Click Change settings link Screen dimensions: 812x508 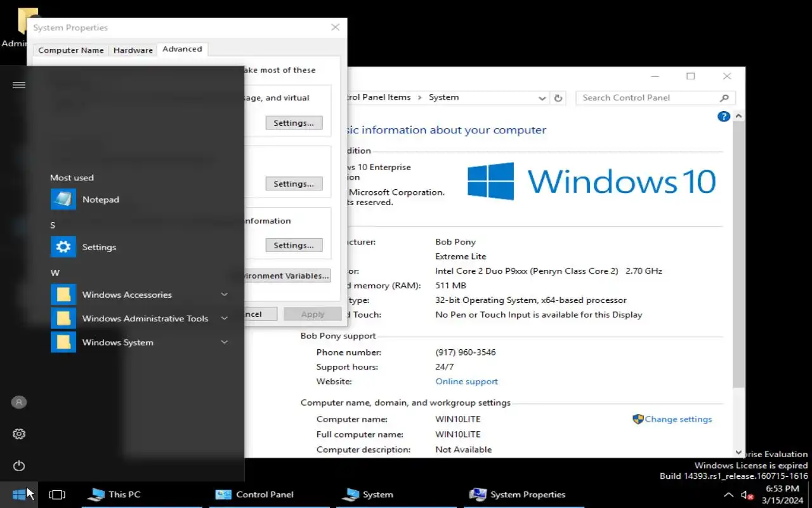coord(678,419)
